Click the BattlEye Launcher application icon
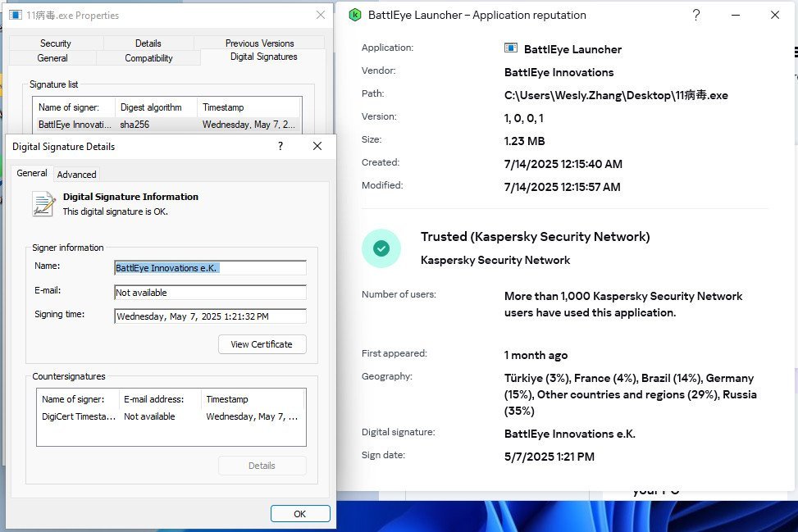The height and width of the screenshot is (532, 798). (x=510, y=48)
